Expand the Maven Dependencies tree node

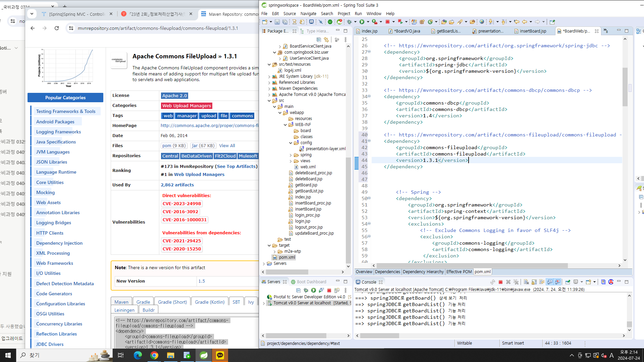click(x=269, y=88)
